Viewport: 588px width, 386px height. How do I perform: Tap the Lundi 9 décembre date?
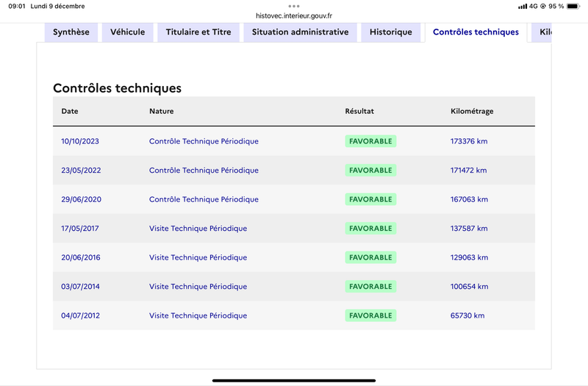coord(58,6)
